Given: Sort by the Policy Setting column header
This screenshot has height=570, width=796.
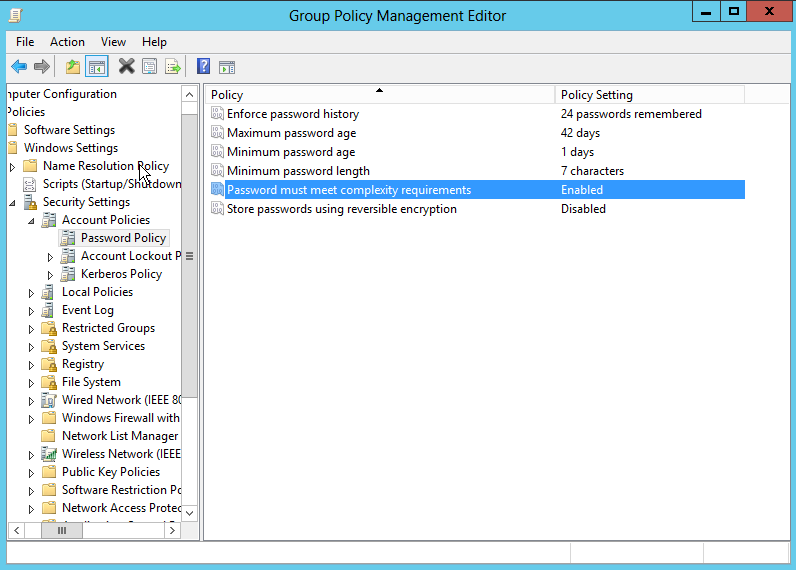Looking at the screenshot, I should 649,95.
